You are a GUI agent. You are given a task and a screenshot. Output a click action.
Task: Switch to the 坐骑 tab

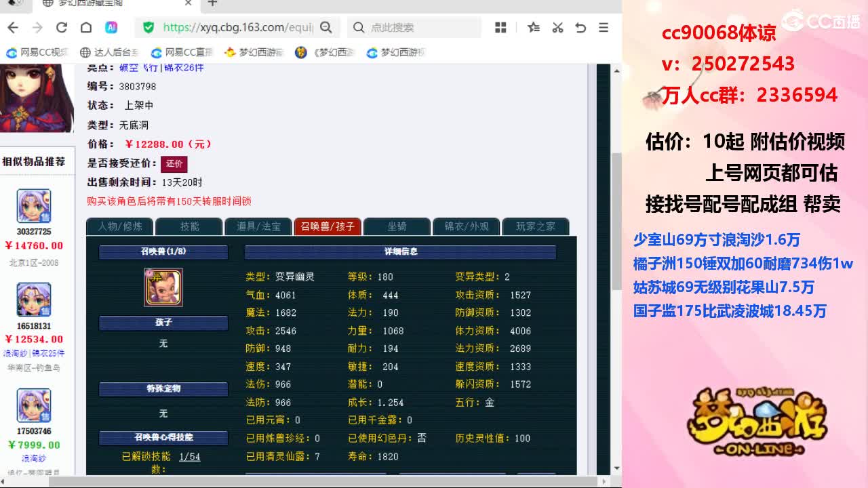[398, 227]
